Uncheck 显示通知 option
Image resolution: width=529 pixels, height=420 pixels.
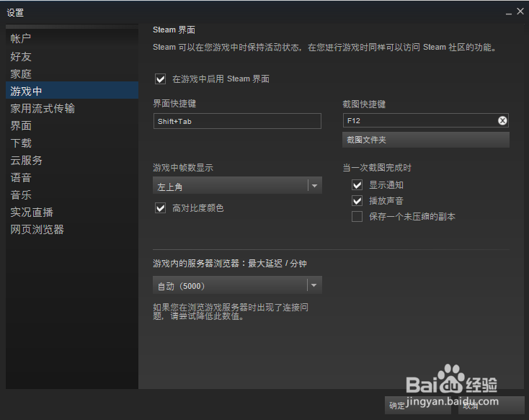(x=357, y=185)
